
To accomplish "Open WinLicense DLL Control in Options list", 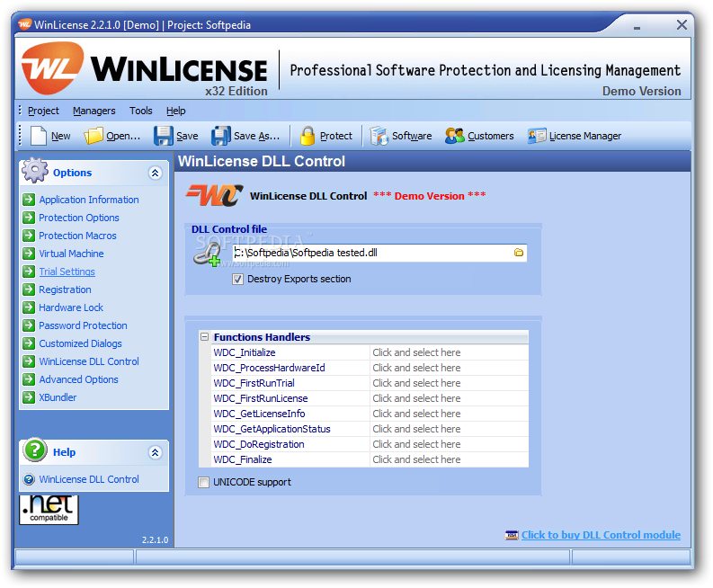I will point(89,361).
